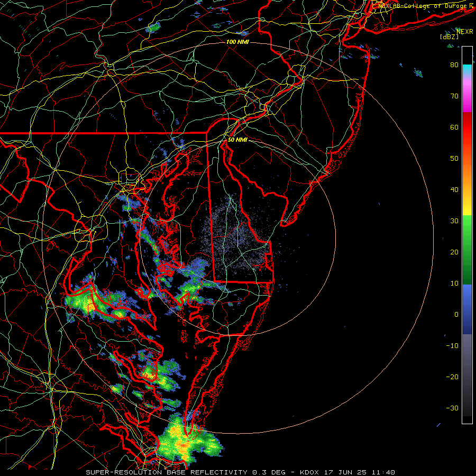Select the 60 value on the dBZ scale
Screen dimensions: 476x476
tap(454, 127)
